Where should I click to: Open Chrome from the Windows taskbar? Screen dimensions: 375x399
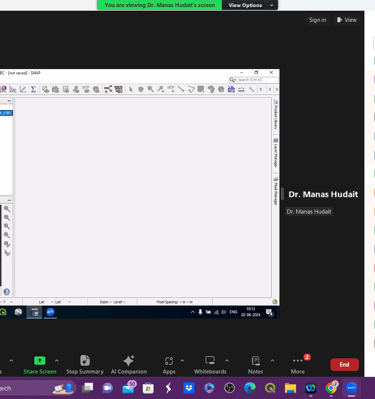pos(331,388)
